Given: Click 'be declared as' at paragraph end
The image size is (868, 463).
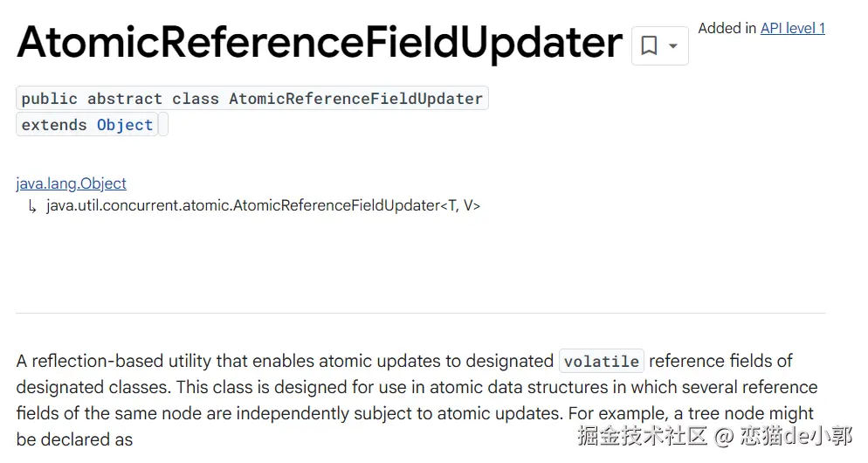Looking at the screenshot, I should click(74, 439).
